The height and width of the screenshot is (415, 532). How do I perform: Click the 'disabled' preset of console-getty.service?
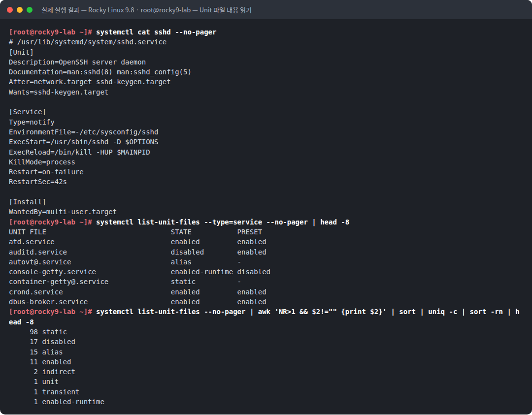click(254, 272)
